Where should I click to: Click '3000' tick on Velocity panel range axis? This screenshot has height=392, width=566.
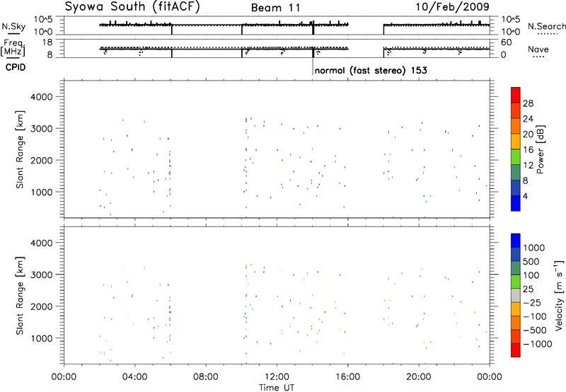(42, 275)
